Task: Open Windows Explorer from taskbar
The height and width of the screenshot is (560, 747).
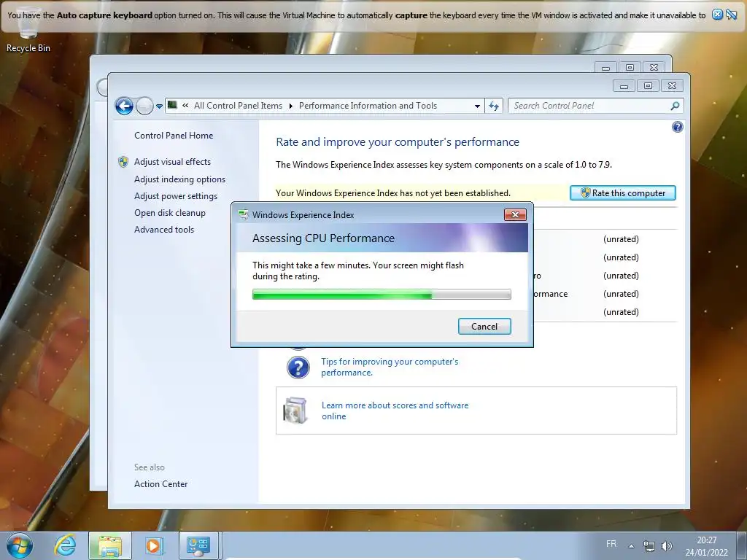Action: 110,545
